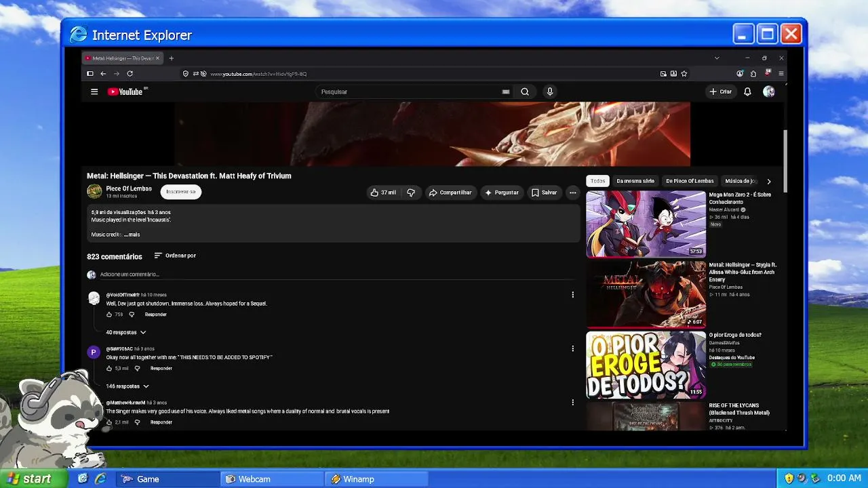This screenshot has height=488, width=868.
Task: Open the Piece Of Lembas channel name link
Action: click(129, 188)
